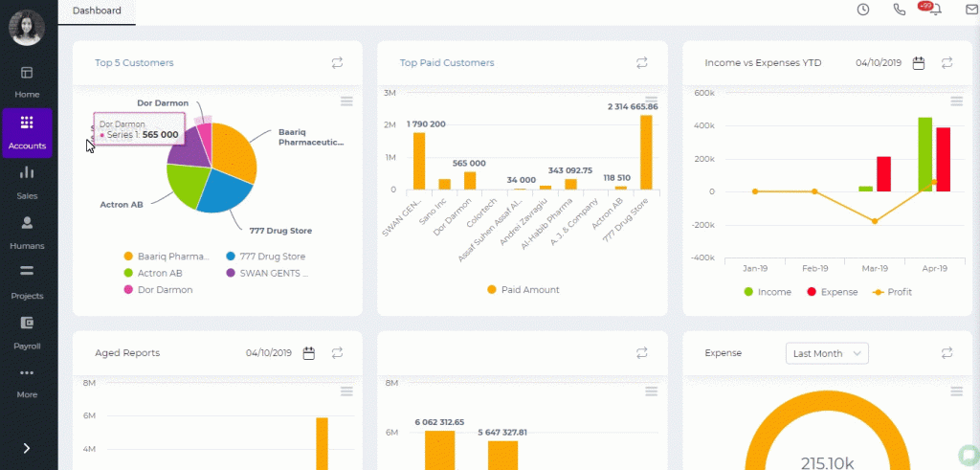The width and height of the screenshot is (980, 470).
Task: Open the clock history icon
Action: coord(863,10)
